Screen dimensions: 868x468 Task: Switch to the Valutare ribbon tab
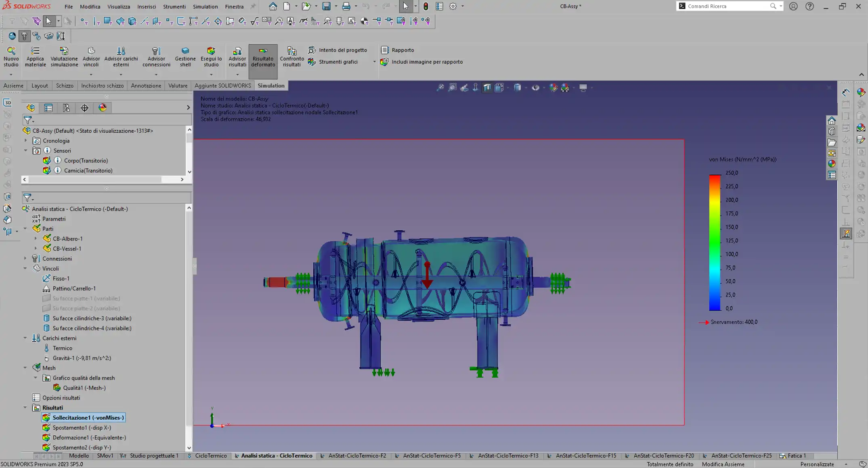178,86
